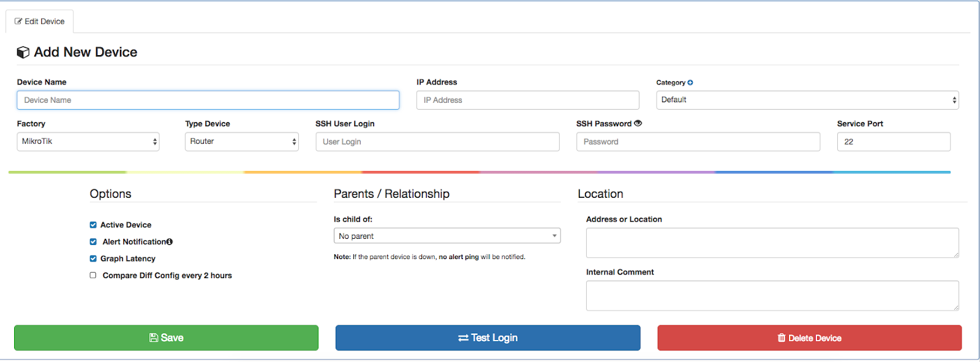Click the multicolor divider bar

point(480,172)
